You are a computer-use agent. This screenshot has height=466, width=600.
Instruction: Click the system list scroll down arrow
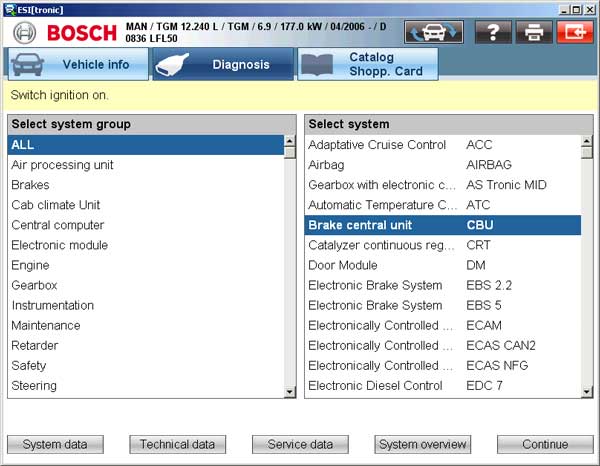pos(587,391)
